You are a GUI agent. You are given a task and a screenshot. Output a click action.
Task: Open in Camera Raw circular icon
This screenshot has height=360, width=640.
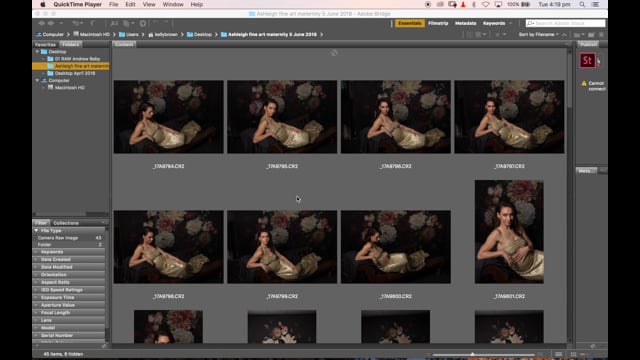pyautogui.click(x=143, y=23)
